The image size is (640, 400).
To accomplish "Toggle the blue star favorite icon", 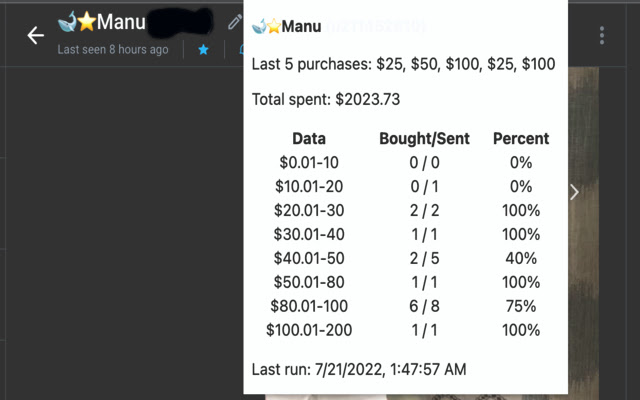I will 203,49.
